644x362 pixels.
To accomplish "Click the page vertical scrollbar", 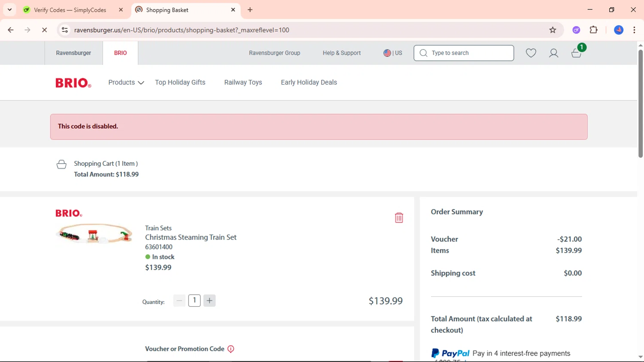I will click(641, 103).
